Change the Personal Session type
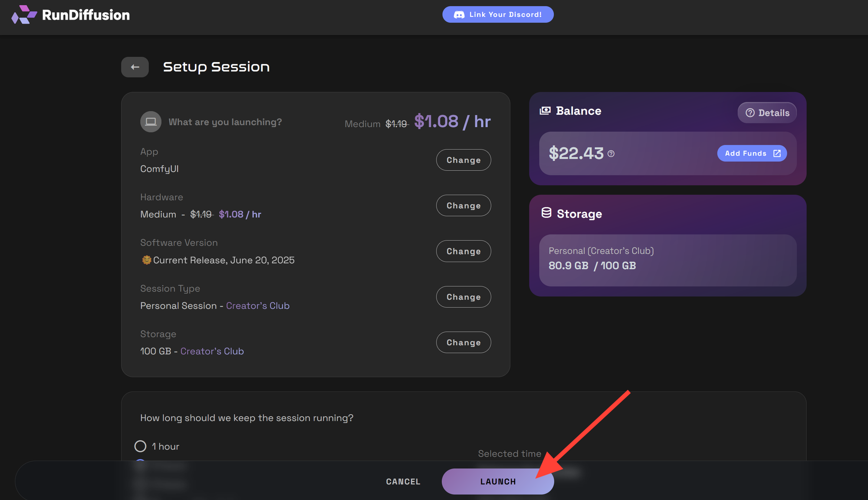 (464, 297)
